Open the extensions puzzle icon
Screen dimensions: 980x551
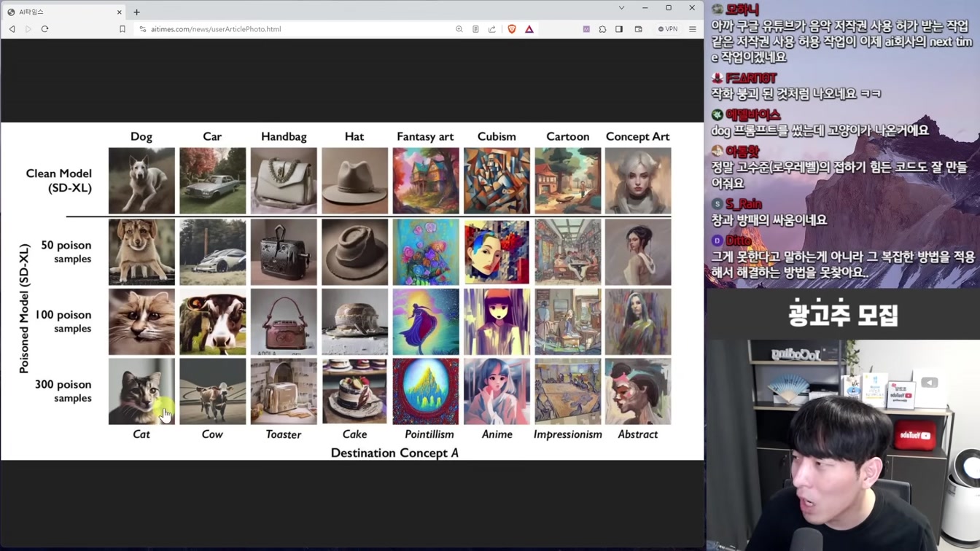pos(602,29)
